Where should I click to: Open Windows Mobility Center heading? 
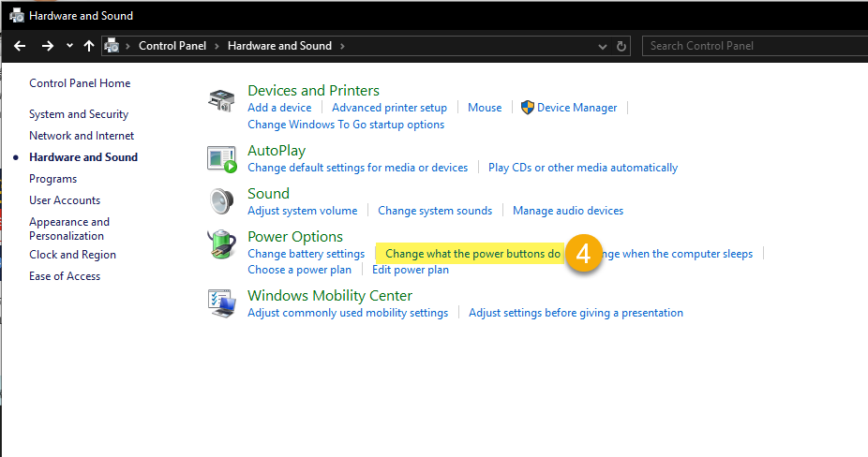330,295
